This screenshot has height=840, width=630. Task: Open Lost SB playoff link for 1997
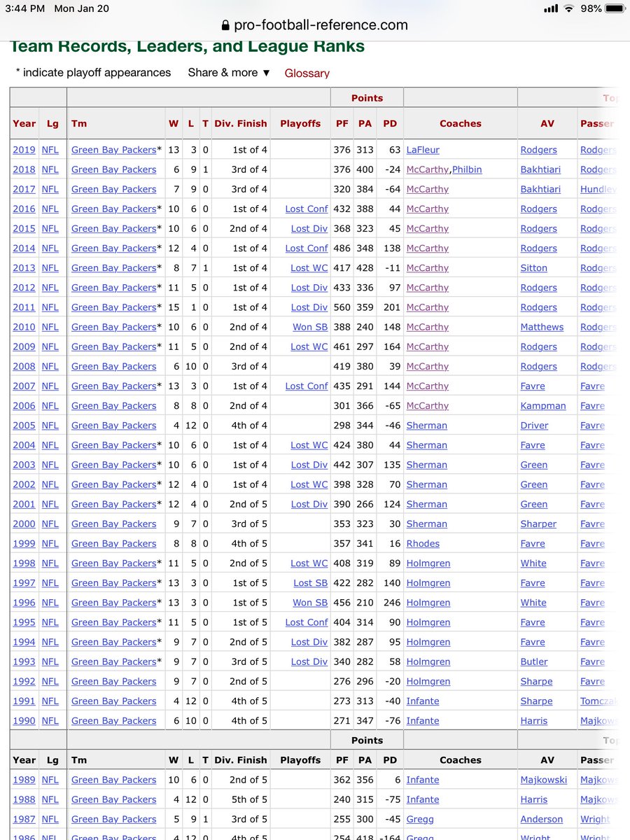310,583
